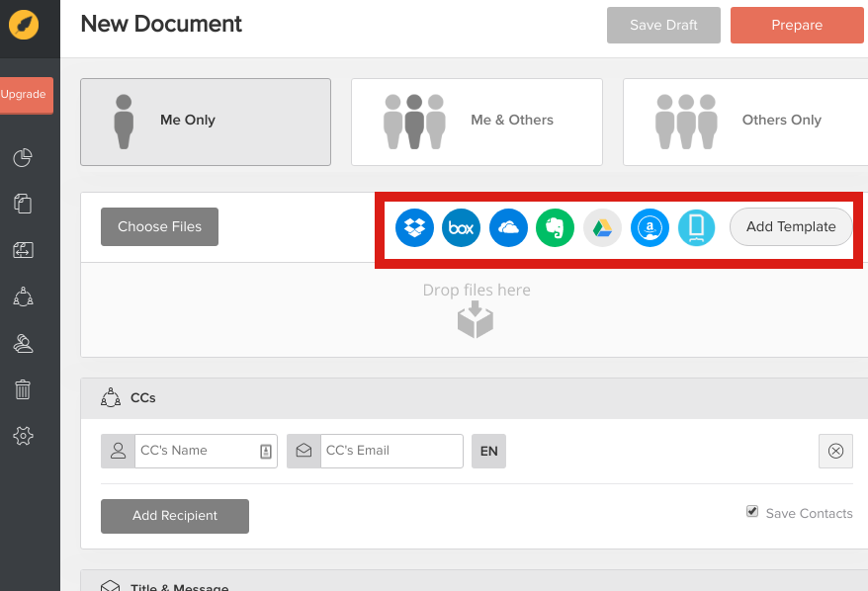Select the Me Only signing option
Screen dimensions: 868x591
click(206, 122)
